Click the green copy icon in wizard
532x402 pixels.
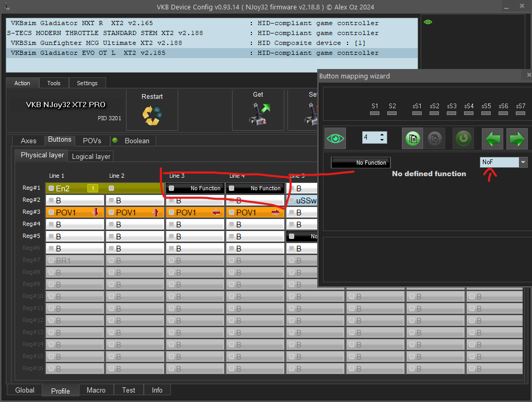click(x=412, y=139)
